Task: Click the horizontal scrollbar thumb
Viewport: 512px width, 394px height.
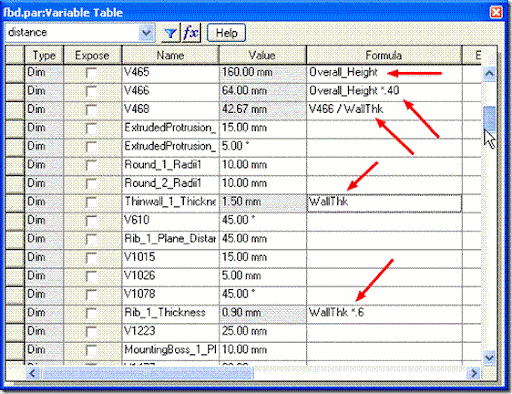Action: 148,373
